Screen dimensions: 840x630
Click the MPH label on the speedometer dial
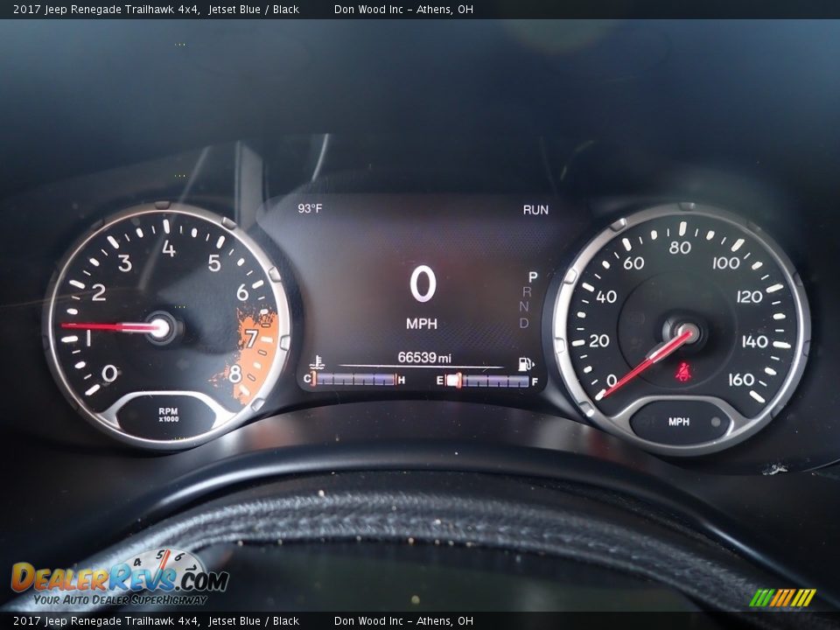pos(679,422)
